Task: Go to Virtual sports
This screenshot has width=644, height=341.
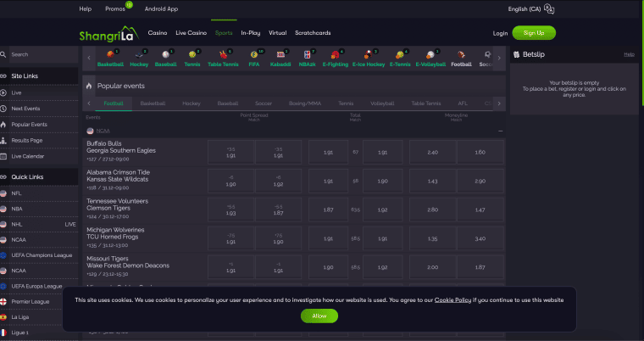Action: point(278,33)
